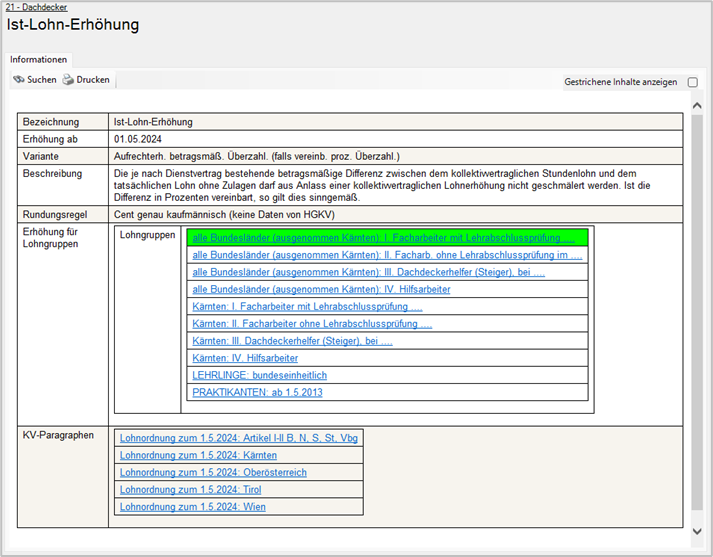Image resolution: width=713 pixels, height=557 pixels.
Task: Open Lohnordnung Artikel I-II B, N, S, St., Vbg
Action: coord(238,438)
